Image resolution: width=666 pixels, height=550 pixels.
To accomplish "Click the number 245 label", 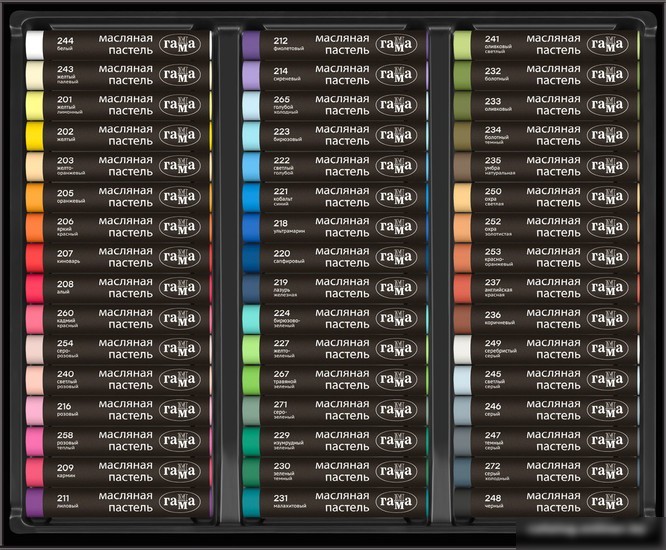I will [x=493, y=374].
